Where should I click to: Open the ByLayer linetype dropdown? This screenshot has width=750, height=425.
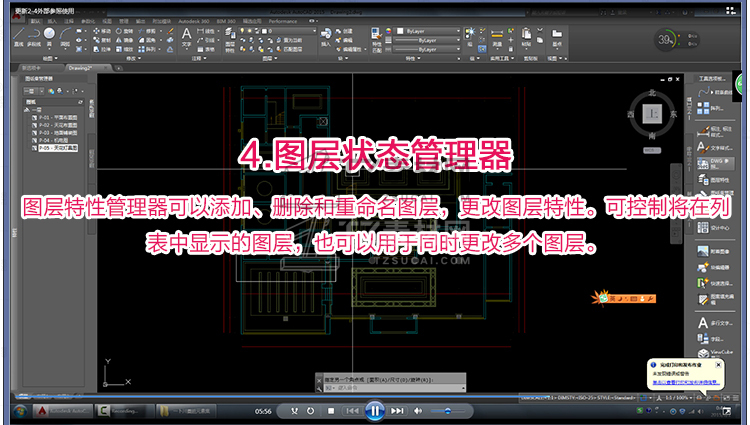click(x=427, y=49)
